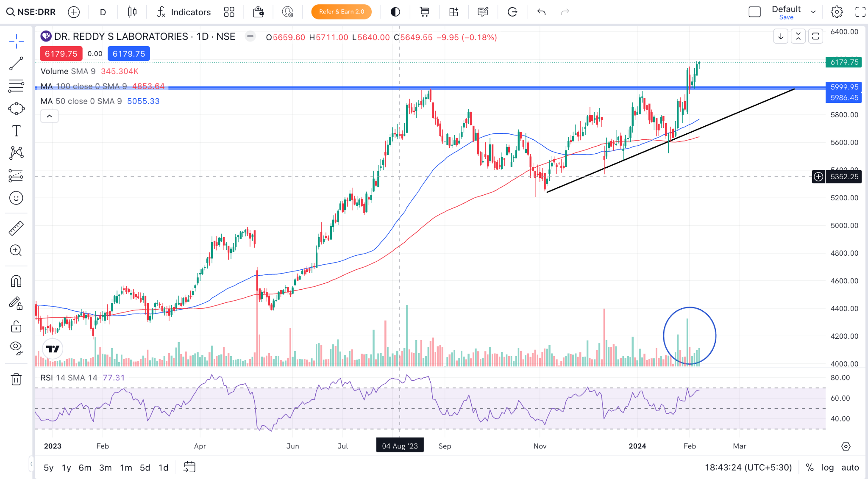Select the XABCD pattern tool
The height and width of the screenshot is (479, 868).
point(16,153)
